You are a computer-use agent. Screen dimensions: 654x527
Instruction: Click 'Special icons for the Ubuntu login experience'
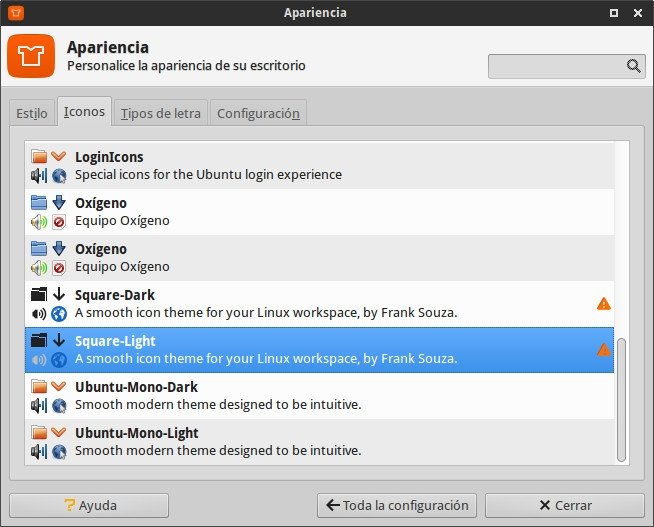click(208, 174)
